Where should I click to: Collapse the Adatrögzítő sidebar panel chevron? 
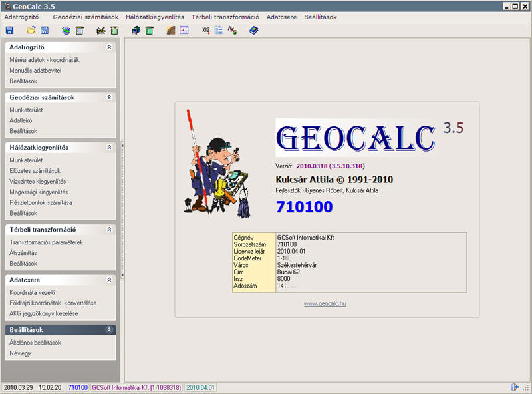pyautogui.click(x=109, y=47)
